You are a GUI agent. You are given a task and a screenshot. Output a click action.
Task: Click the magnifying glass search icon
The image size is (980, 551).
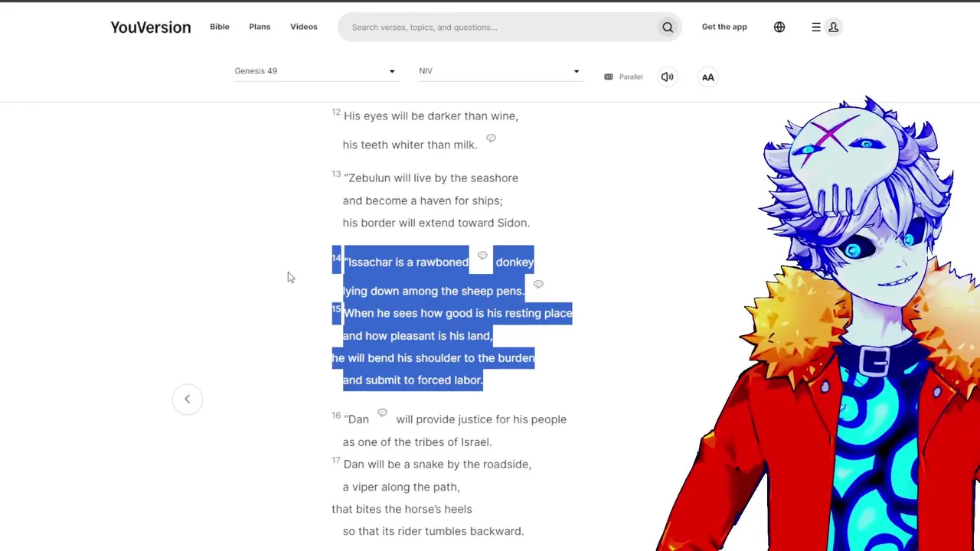coord(668,28)
